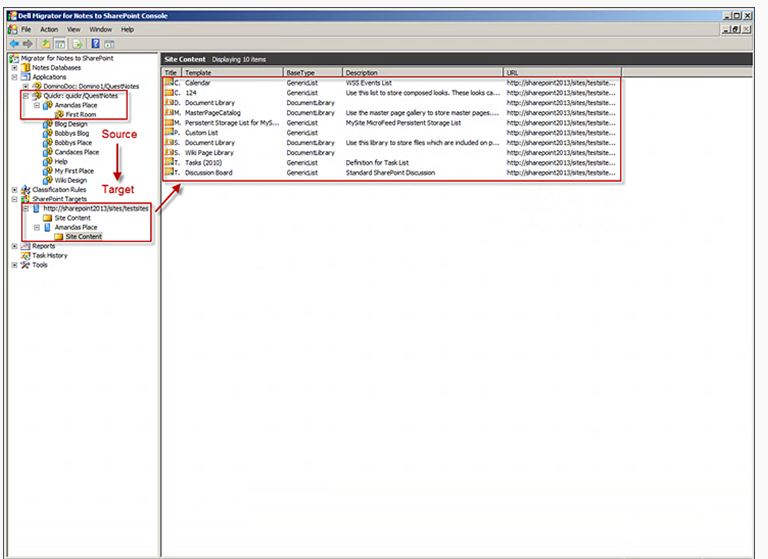
Task: Sort by the Title column header
Action: pos(172,73)
